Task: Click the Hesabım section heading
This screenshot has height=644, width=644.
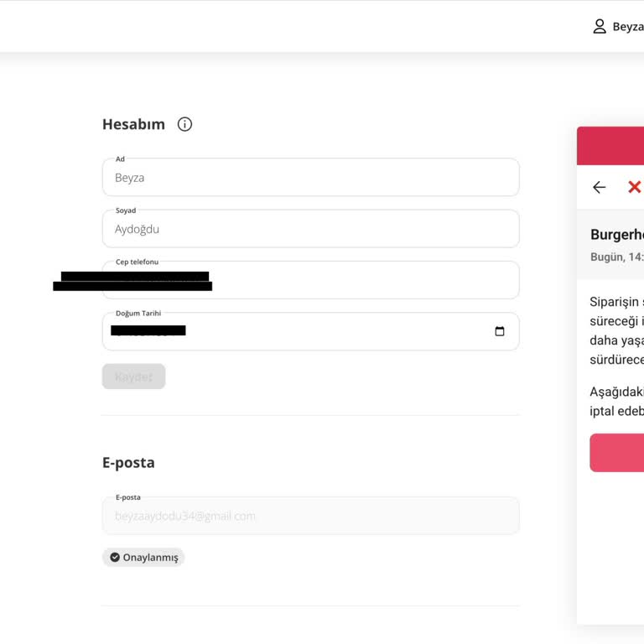Action: [133, 124]
